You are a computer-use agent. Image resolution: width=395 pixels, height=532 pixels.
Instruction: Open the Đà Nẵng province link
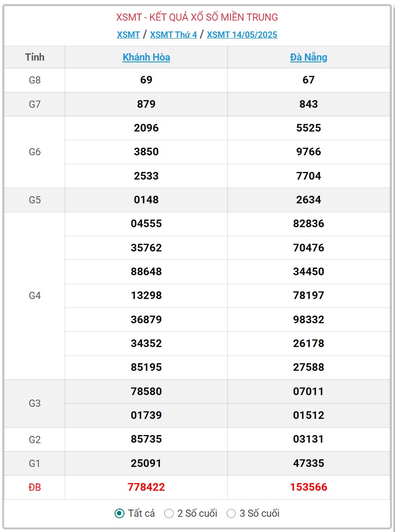click(309, 57)
